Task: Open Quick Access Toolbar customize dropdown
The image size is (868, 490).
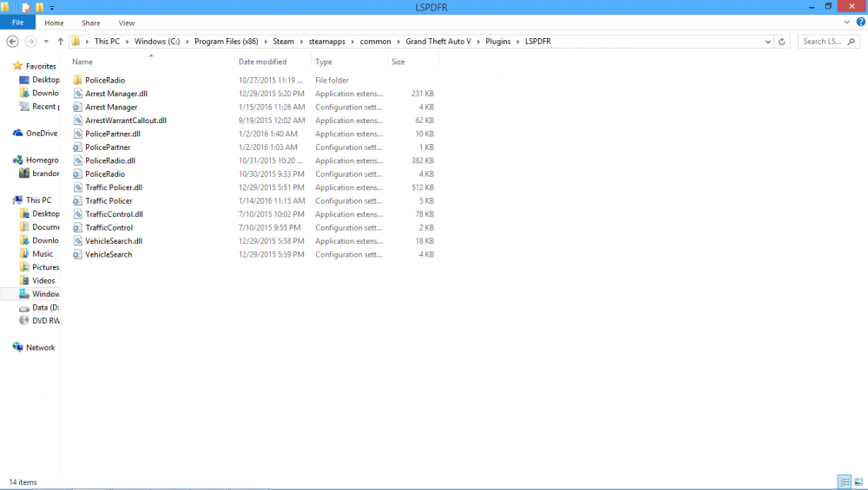Action: tap(52, 8)
